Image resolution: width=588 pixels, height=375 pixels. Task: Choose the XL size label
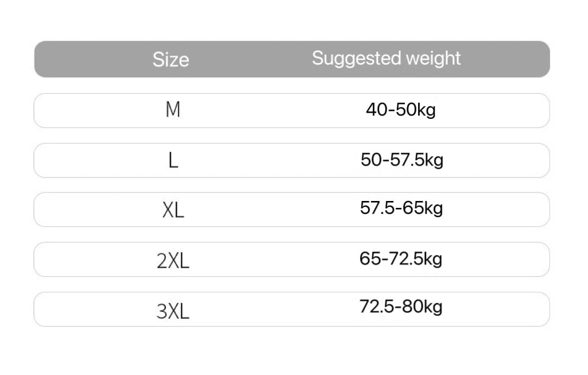173,210
